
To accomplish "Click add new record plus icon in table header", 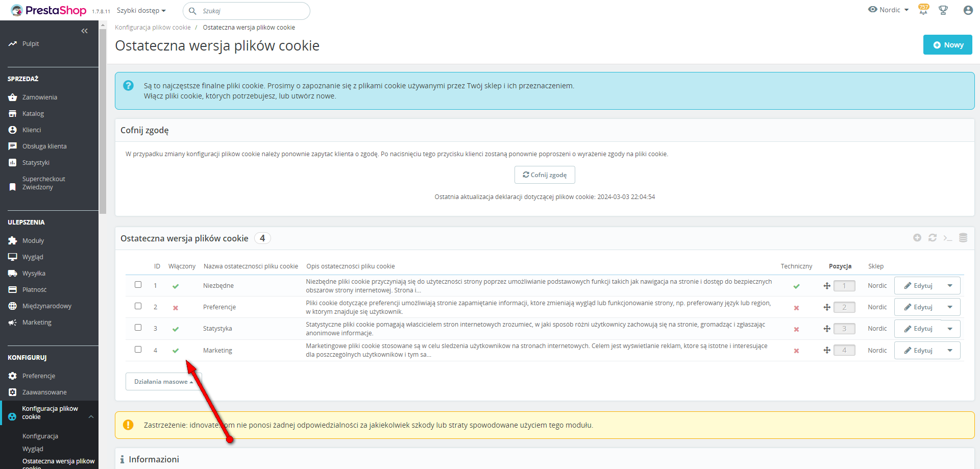I will click(917, 238).
